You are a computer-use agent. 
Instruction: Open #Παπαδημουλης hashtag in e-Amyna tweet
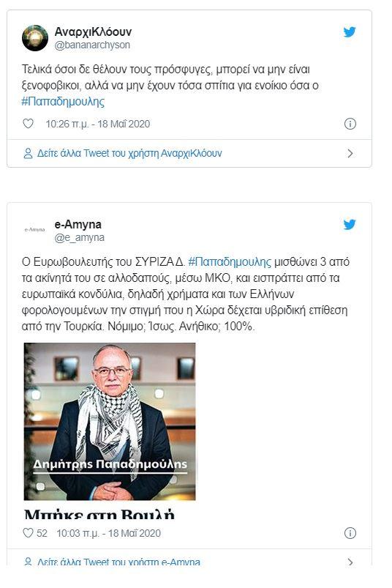coord(230,261)
